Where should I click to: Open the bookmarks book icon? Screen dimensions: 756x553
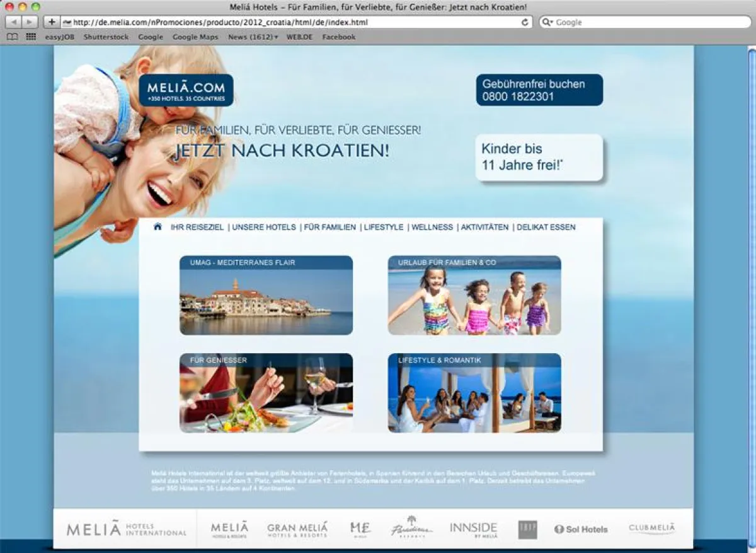click(x=12, y=37)
